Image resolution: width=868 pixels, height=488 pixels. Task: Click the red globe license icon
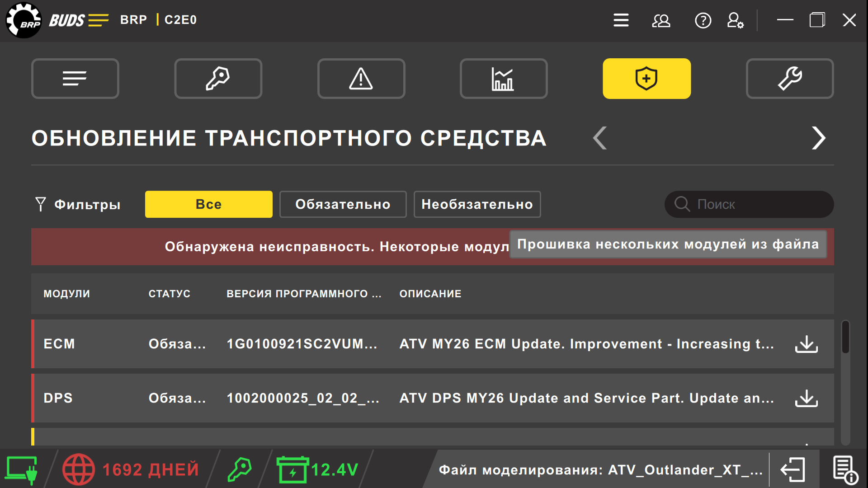[x=79, y=470]
